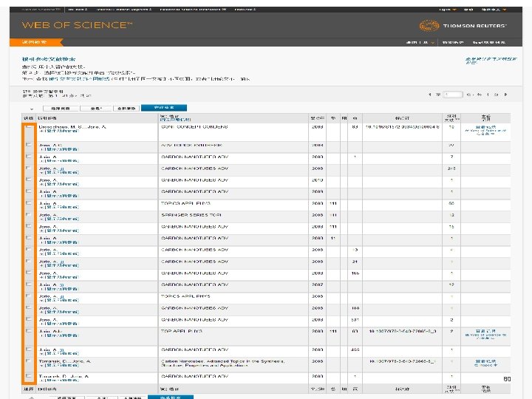Click the Web of Science logo
The height and width of the screenshot is (399, 532).
click(77, 25)
